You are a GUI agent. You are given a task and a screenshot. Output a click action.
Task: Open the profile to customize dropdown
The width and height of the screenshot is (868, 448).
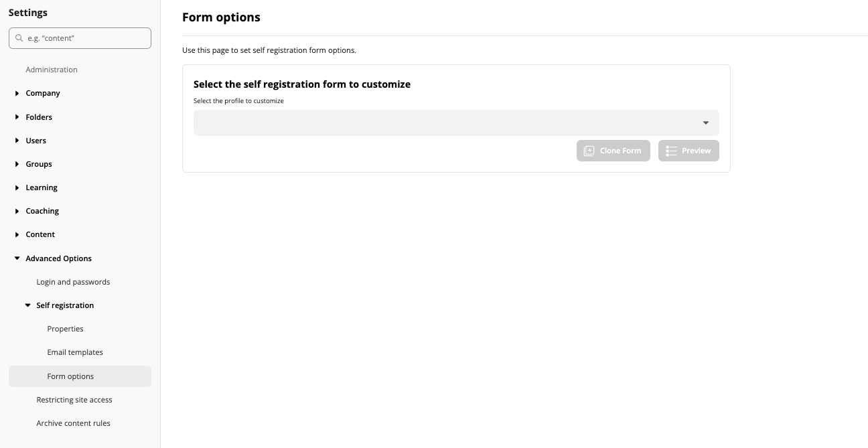click(x=456, y=123)
